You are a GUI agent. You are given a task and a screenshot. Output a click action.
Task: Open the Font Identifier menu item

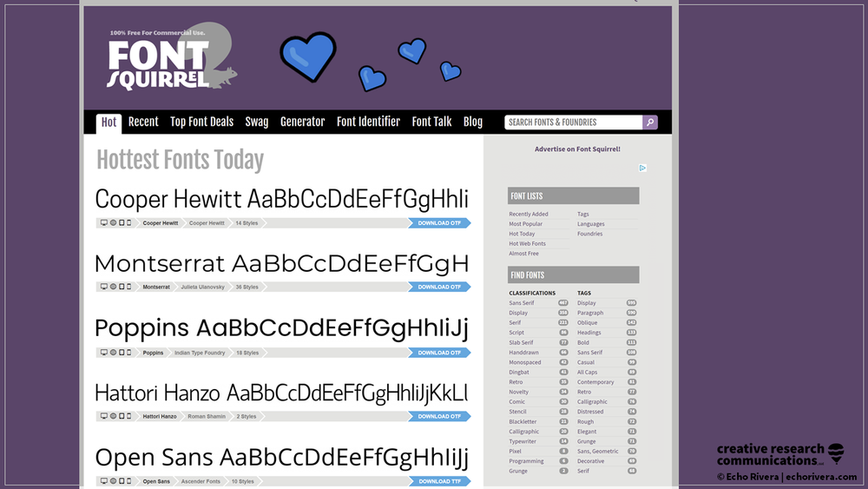click(x=368, y=122)
